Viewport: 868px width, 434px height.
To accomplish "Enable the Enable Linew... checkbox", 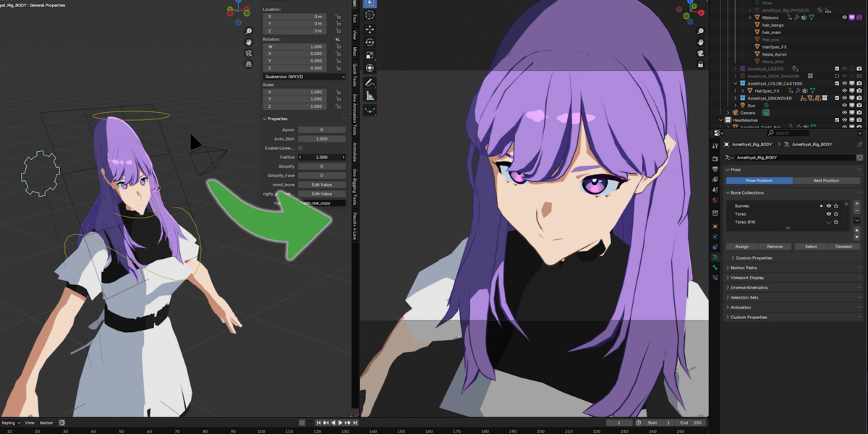I will point(300,148).
